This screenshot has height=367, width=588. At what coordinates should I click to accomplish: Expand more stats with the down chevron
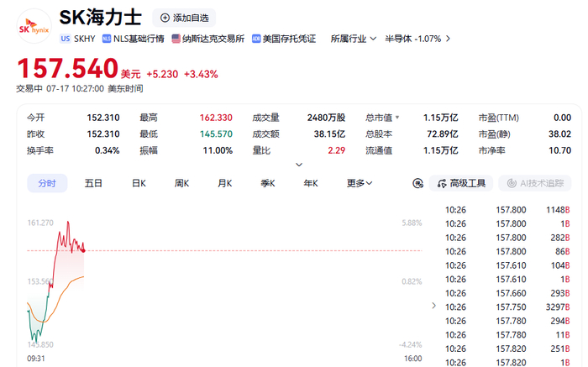pos(299,165)
